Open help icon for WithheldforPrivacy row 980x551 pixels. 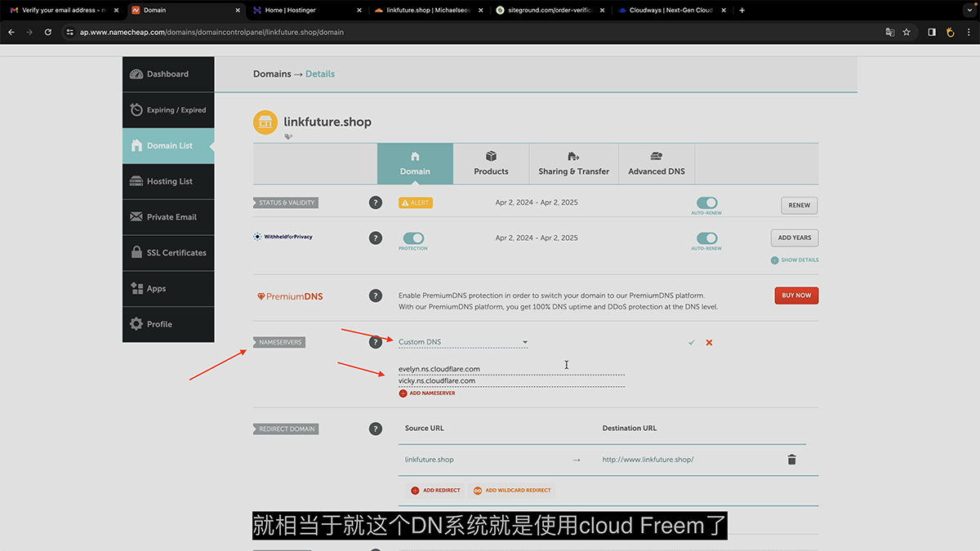[376, 238]
